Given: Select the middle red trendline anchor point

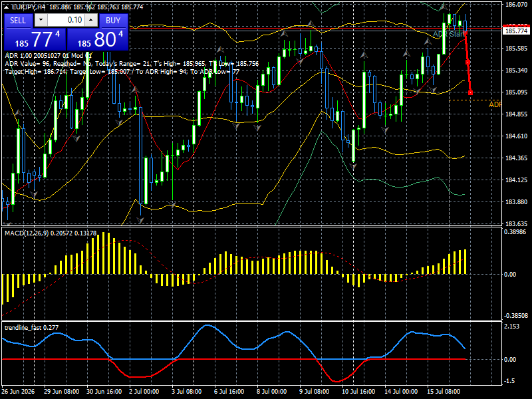Looking at the screenshot, I should tap(468, 62).
